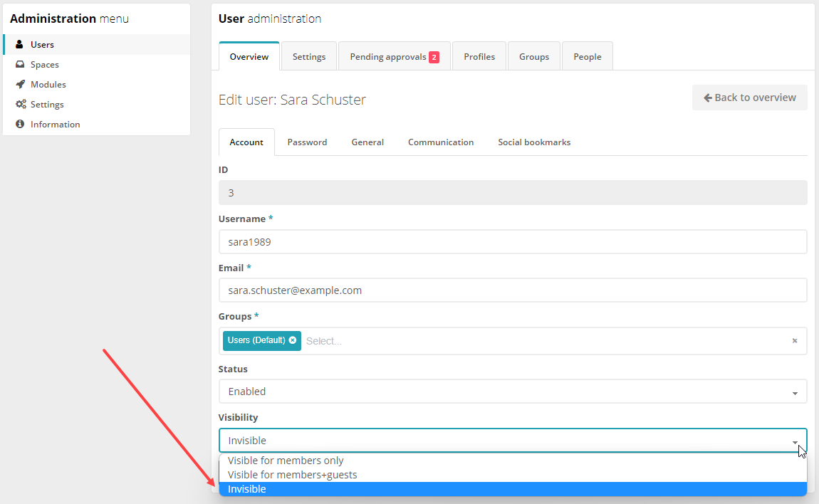Screen dimensions: 819x504
Task: Click the Settings gears icon
Action: (x=21, y=104)
